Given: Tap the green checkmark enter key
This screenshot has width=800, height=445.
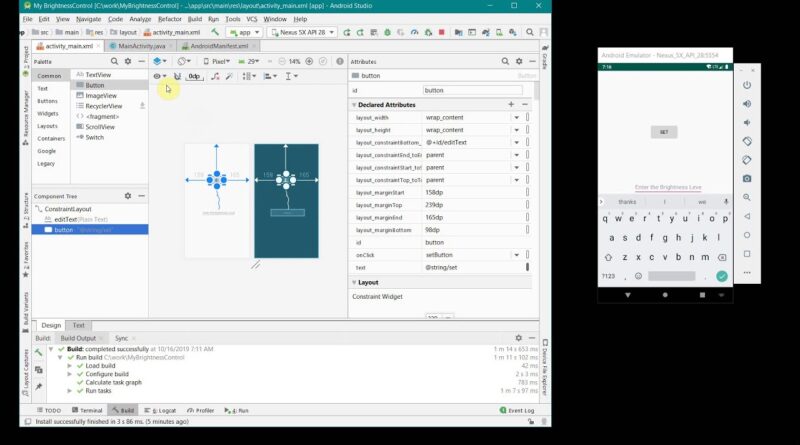Looking at the screenshot, I should (x=722, y=276).
